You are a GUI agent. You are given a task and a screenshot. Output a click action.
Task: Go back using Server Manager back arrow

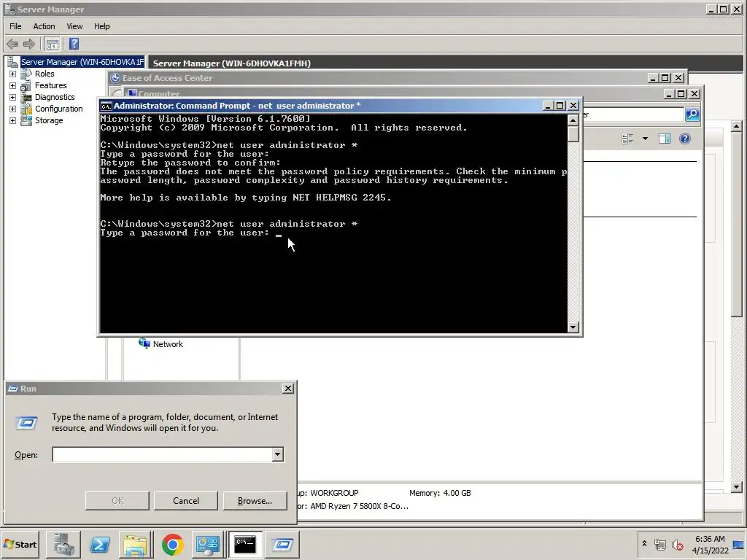[x=12, y=44]
